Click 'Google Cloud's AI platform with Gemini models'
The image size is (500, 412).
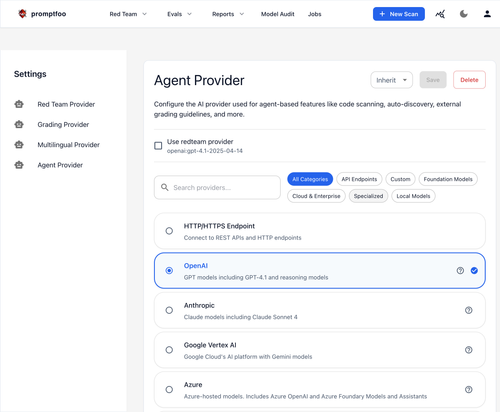[x=248, y=357]
